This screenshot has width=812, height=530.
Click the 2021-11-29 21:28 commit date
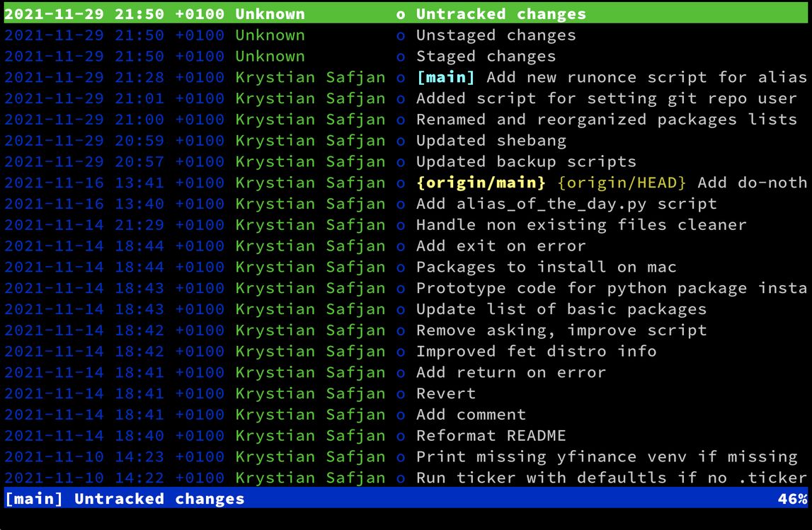pos(84,77)
